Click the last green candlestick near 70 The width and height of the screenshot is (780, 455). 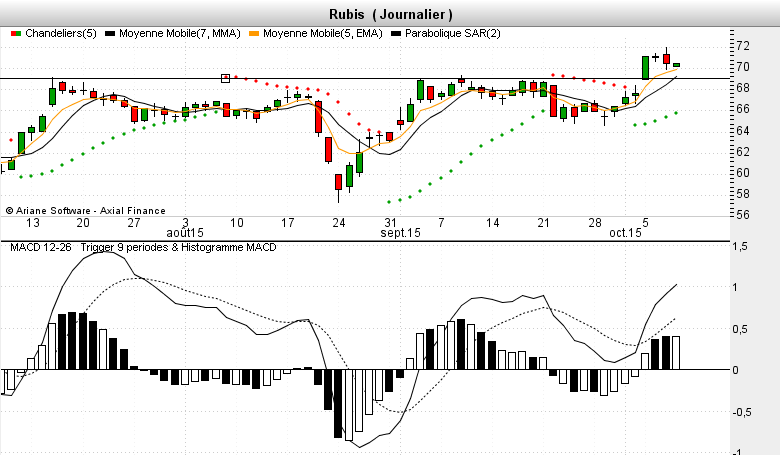coord(677,65)
